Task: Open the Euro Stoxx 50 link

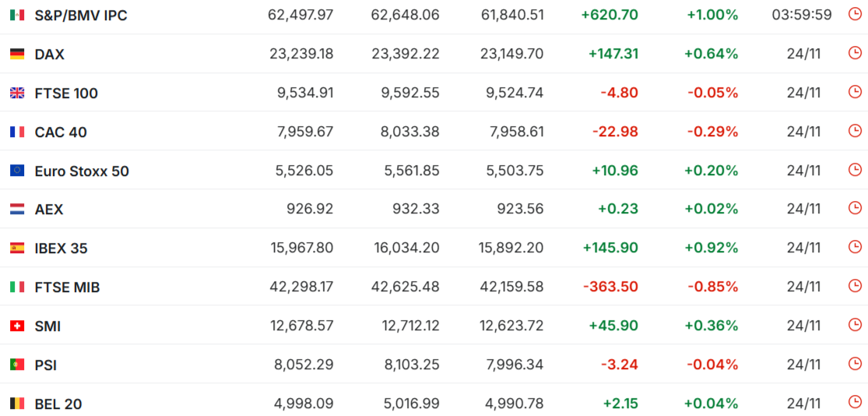Action: [x=82, y=171]
